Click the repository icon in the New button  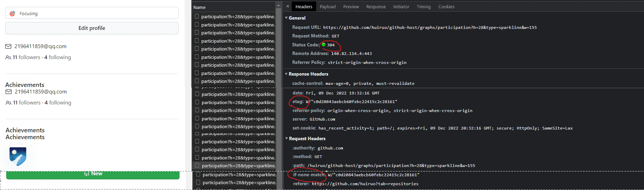point(87,174)
